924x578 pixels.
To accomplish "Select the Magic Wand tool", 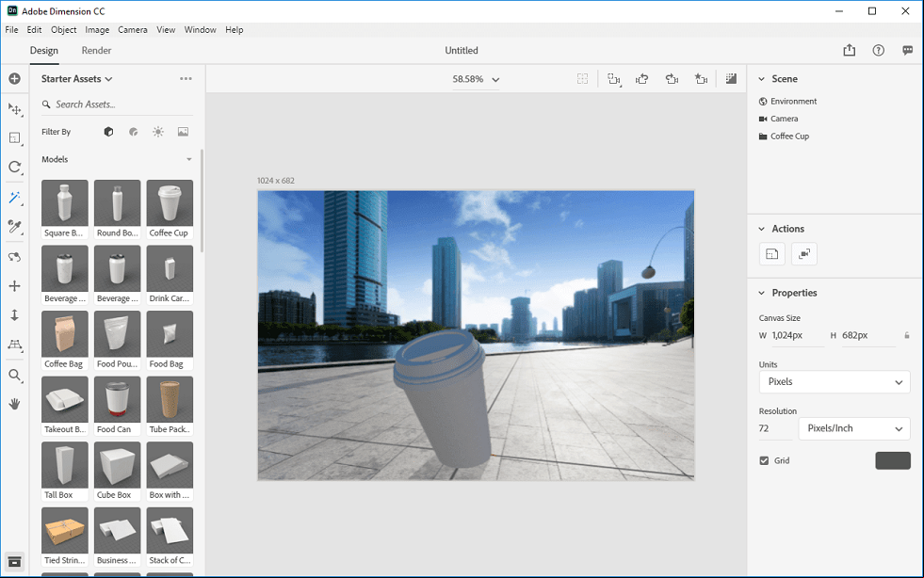I will (x=15, y=198).
